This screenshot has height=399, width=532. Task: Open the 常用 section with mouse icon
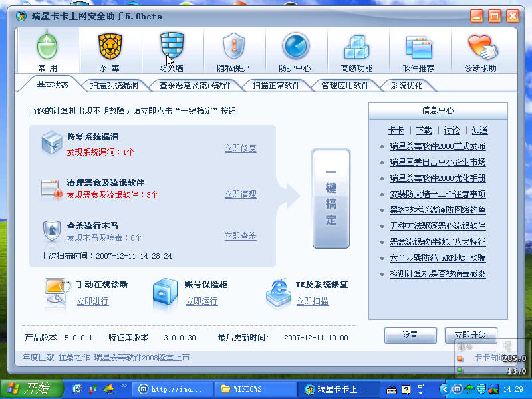(x=48, y=51)
